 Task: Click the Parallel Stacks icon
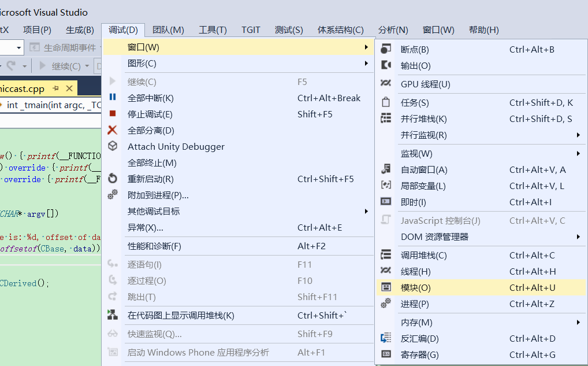(386, 119)
